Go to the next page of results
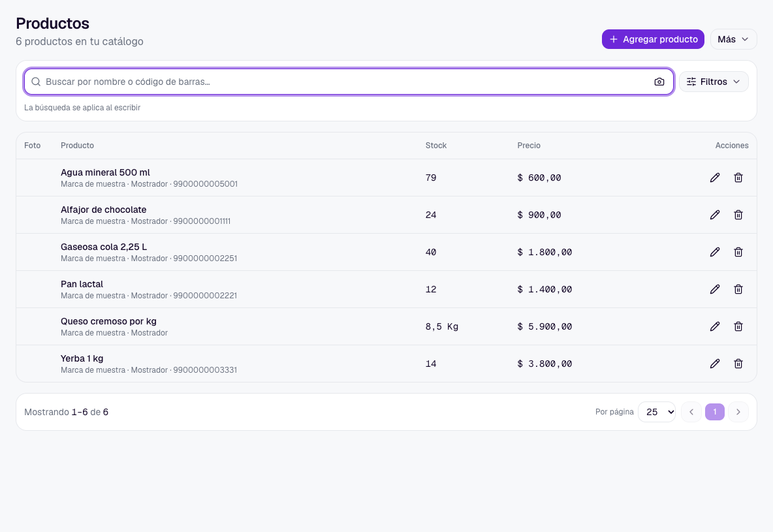This screenshot has height=532, width=773. click(738, 412)
